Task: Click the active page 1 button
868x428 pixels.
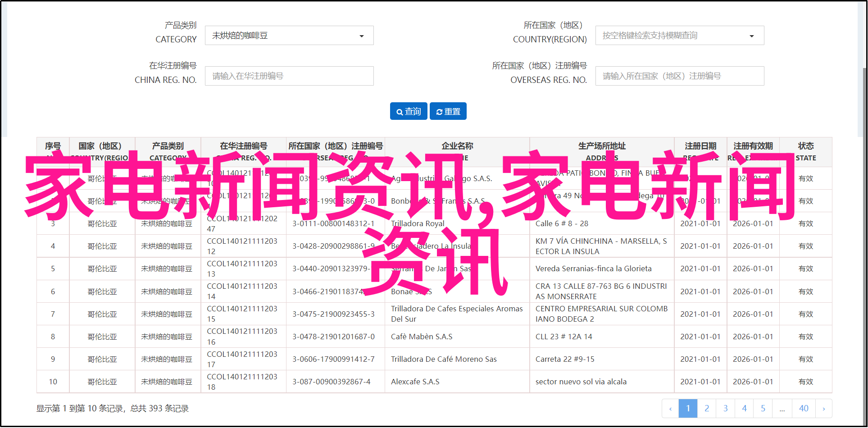Action: click(688, 409)
